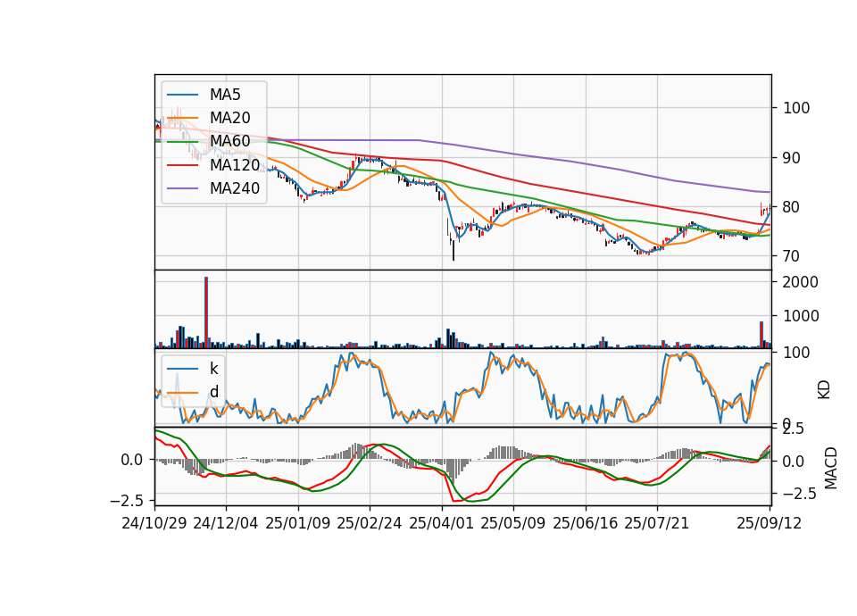The image size is (857, 616).
Task: Click the 'k' label in KD legend
Action: click(213, 369)
